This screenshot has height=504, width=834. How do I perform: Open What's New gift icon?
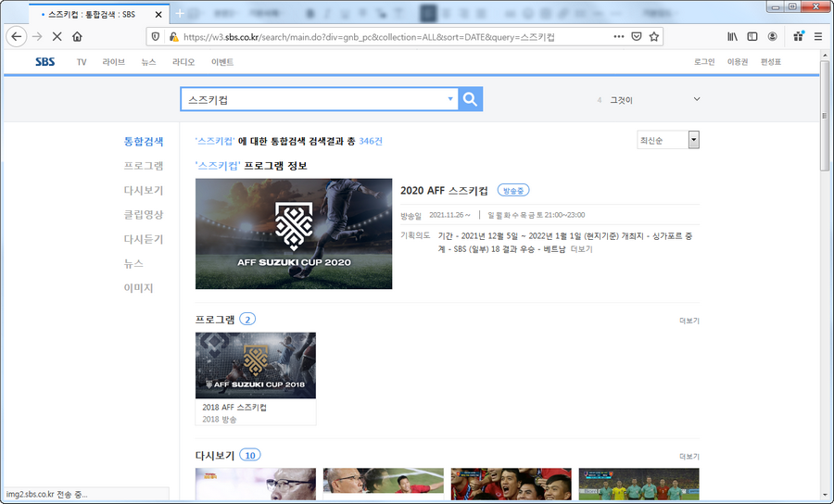click(798, 37)
